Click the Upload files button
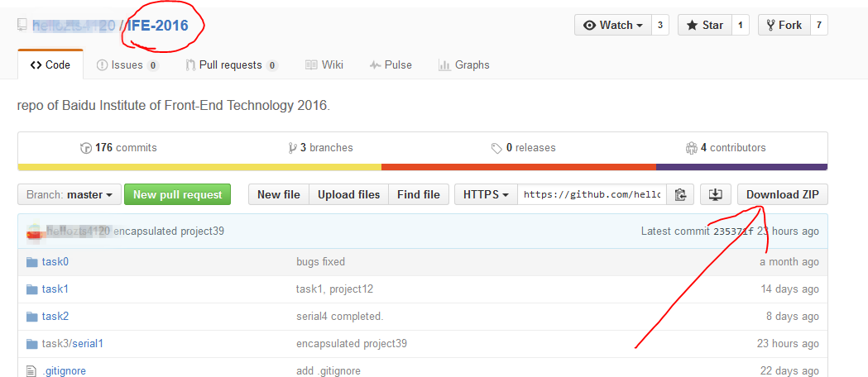The height and width of the screenshot is (377, 868). point(348,194)
